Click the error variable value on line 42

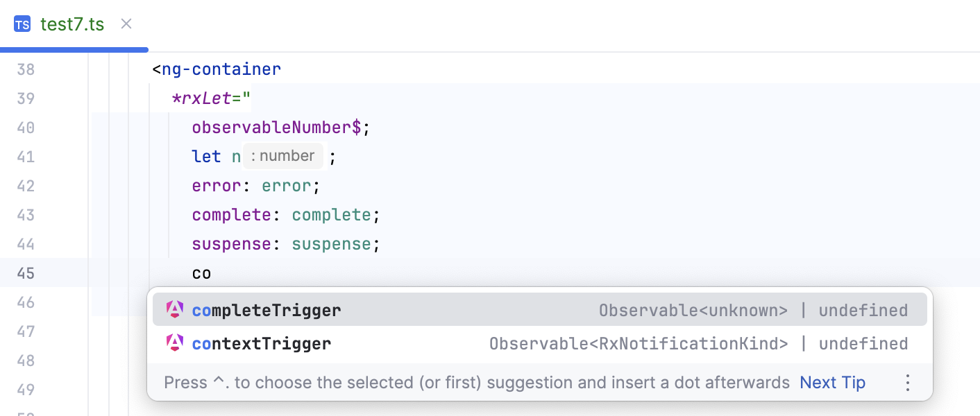tap(287, 186)
